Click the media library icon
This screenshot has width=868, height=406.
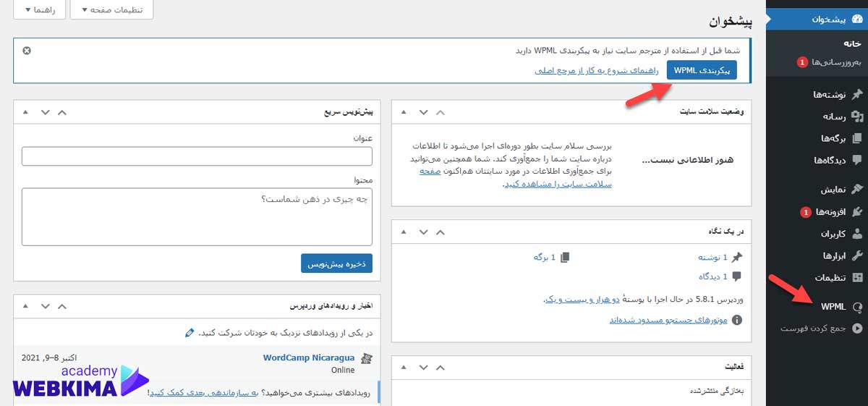[857, 116]
